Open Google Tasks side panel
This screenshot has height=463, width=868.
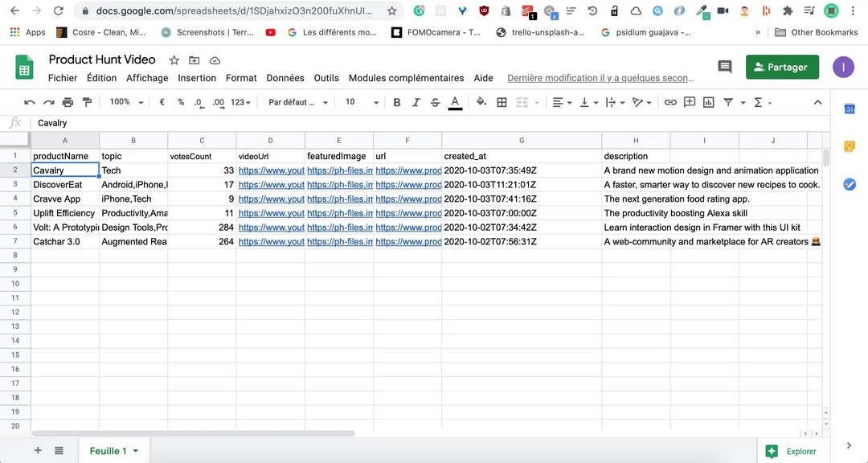click(850, 184)
